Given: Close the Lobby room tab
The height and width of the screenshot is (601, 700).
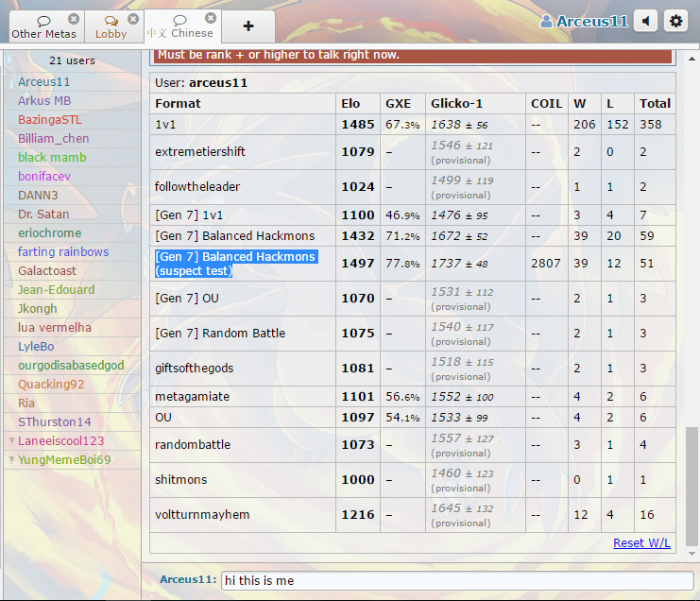Looking at the screenshot, I should pyautogui.click(x=132, y=19).
